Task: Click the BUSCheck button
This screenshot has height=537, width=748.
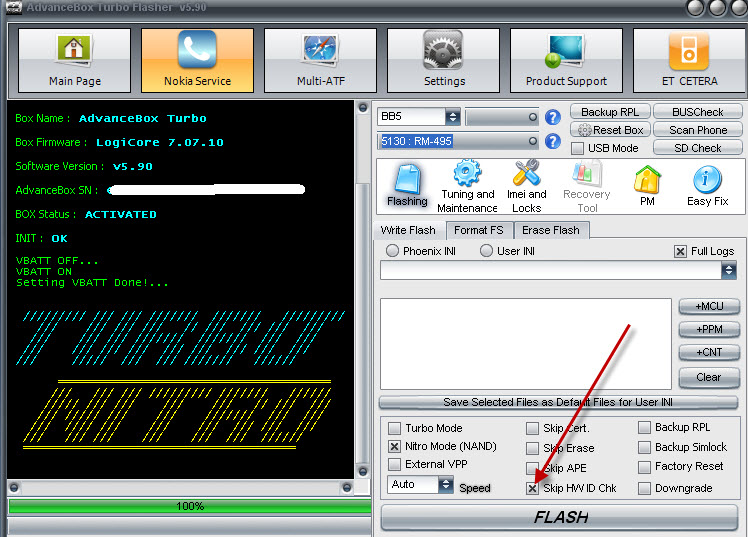Action: [697, 112]
